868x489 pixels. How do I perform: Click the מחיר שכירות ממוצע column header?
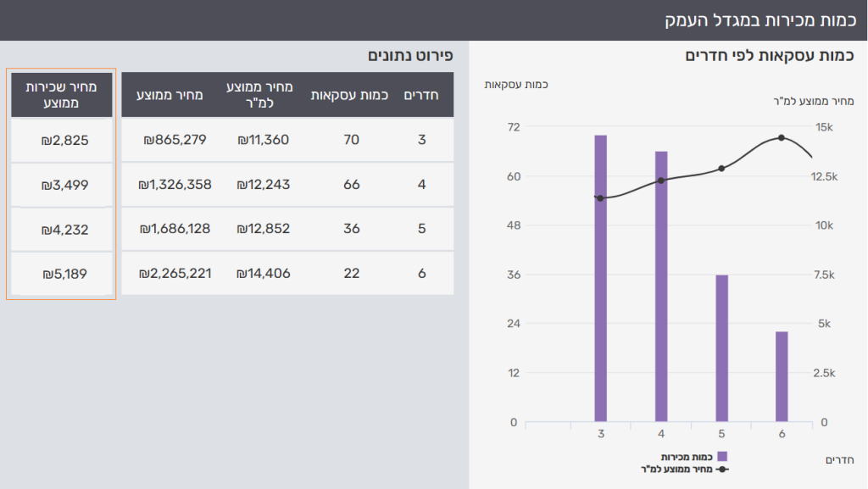pos(62,95)
